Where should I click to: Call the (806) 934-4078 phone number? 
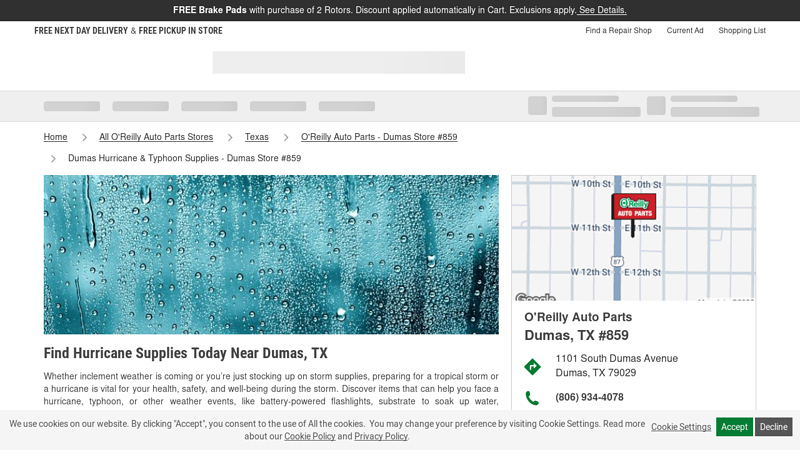pyautogui.click(x=589, y=397)
